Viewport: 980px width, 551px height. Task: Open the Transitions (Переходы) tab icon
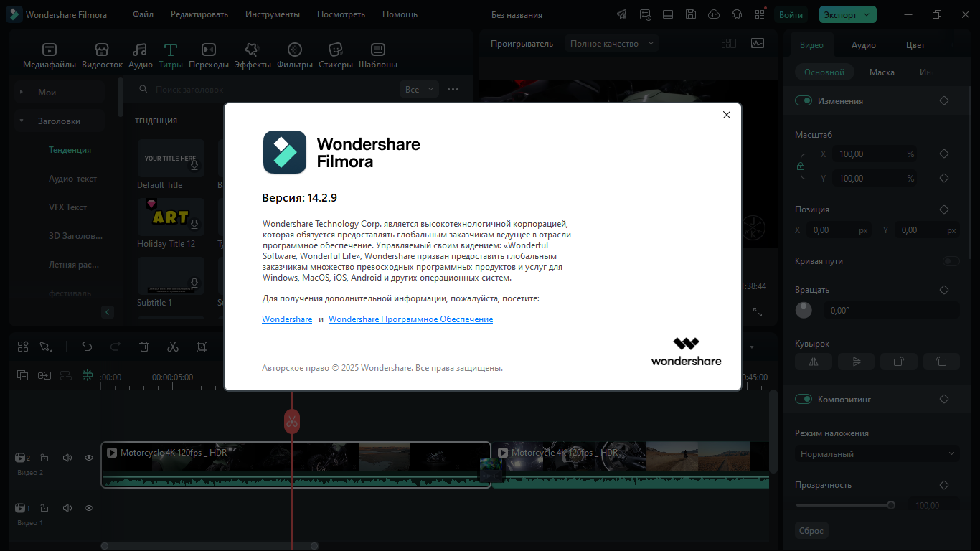click(209, 50)
